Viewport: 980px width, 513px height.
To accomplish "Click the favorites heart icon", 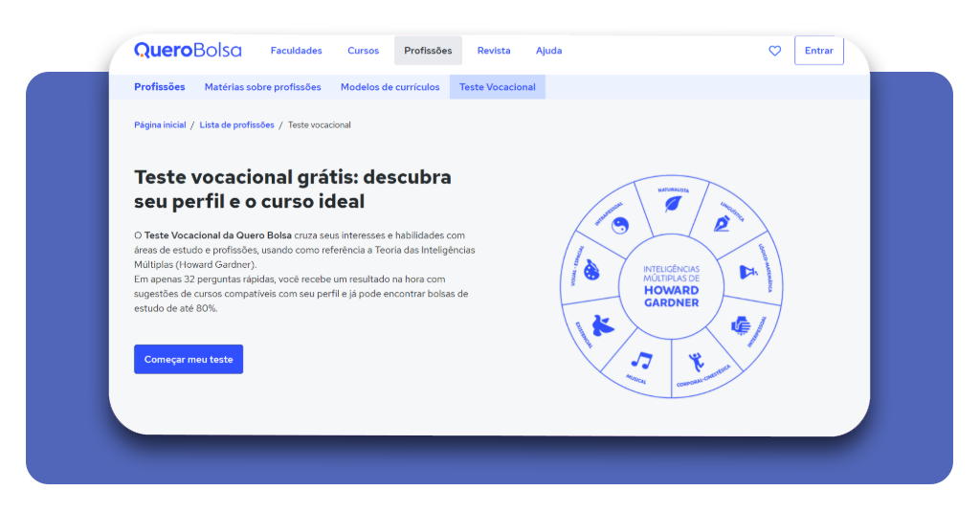I will pyautogui.click(x=774, y=51).
